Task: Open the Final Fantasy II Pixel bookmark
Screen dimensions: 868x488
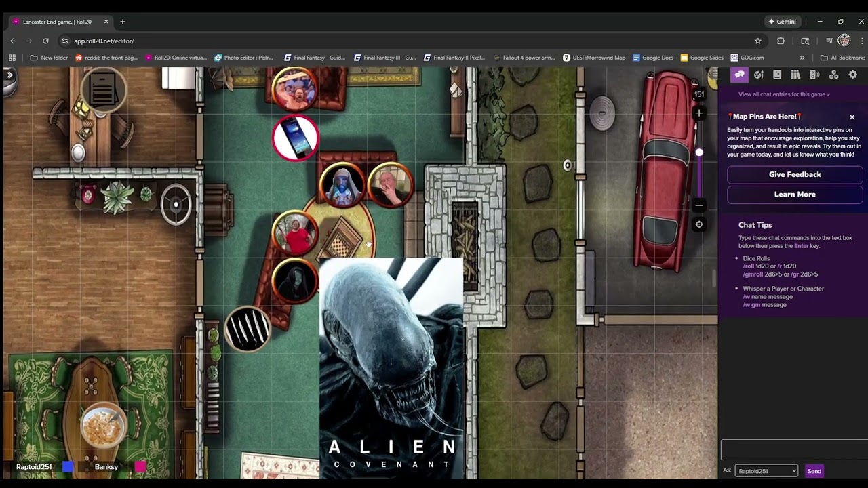Action: [454, 58]
